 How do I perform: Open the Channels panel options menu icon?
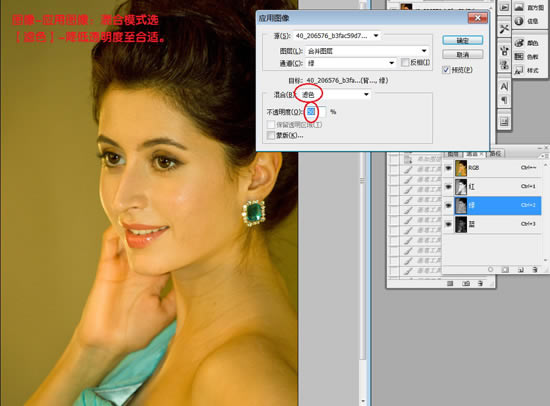point(543,155)
